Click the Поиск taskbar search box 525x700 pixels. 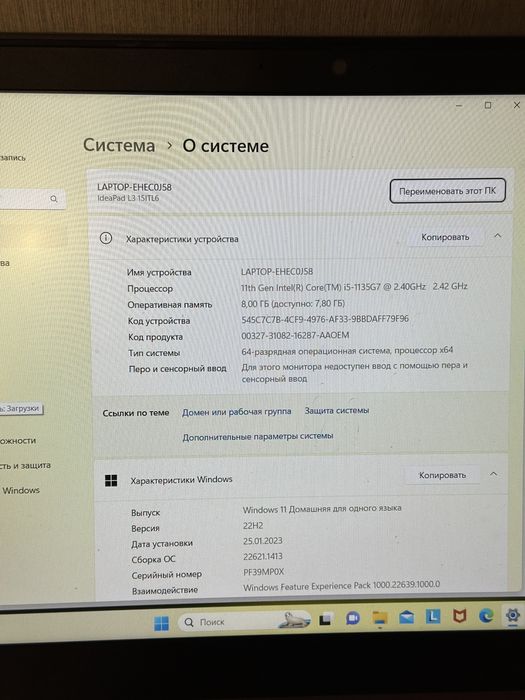click(x=244, y=621)
